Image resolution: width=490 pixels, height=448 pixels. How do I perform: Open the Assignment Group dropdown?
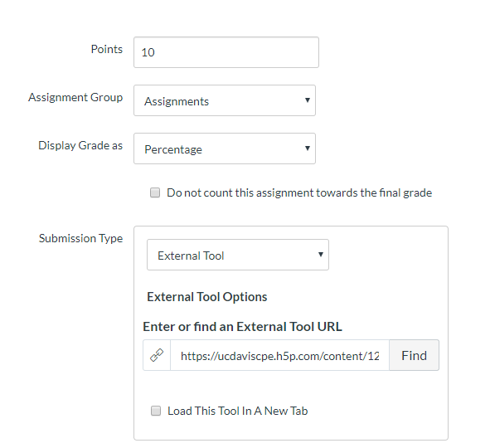click(225, 100)
